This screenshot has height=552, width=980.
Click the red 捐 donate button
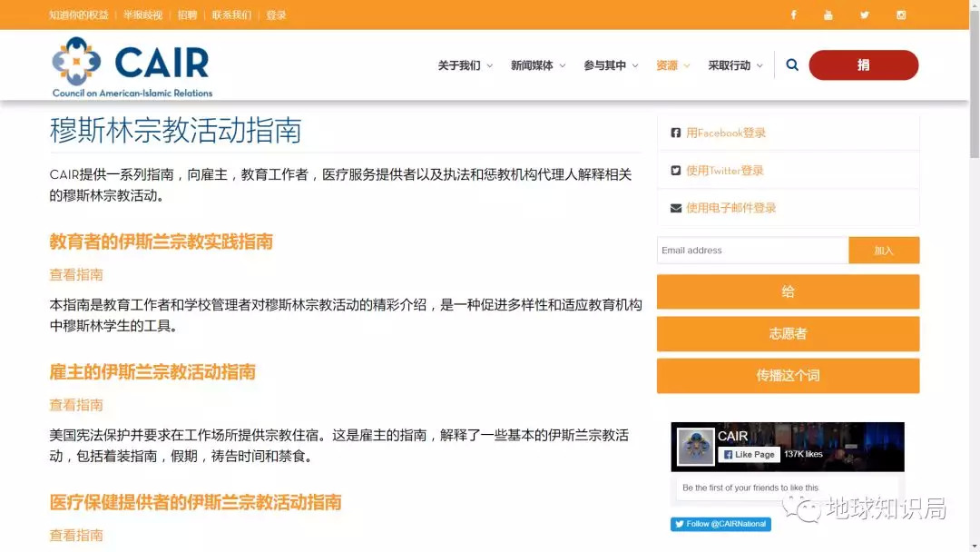click(x=864, y=65)
